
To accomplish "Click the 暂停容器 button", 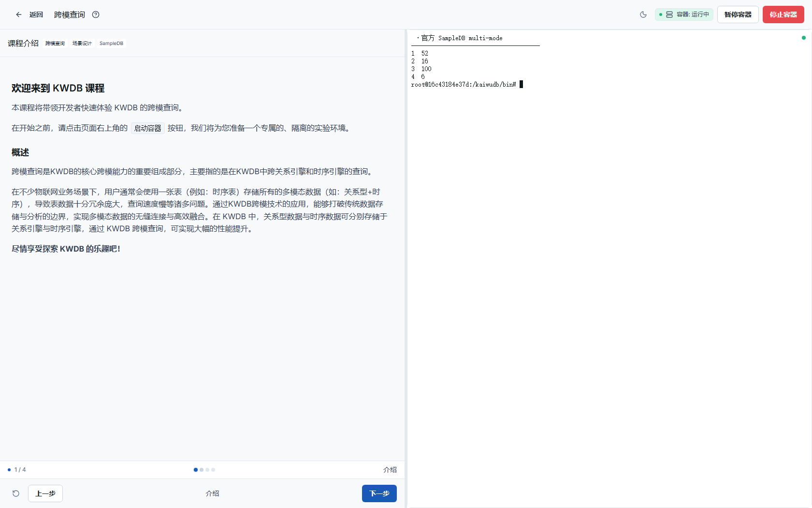I will [738, 15].
